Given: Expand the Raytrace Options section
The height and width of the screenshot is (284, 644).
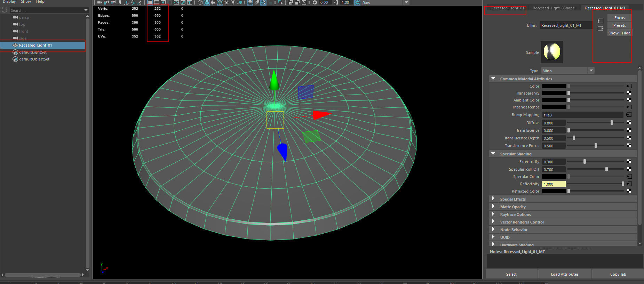Looking at the screenshot, I should click(x=493, y=214).
